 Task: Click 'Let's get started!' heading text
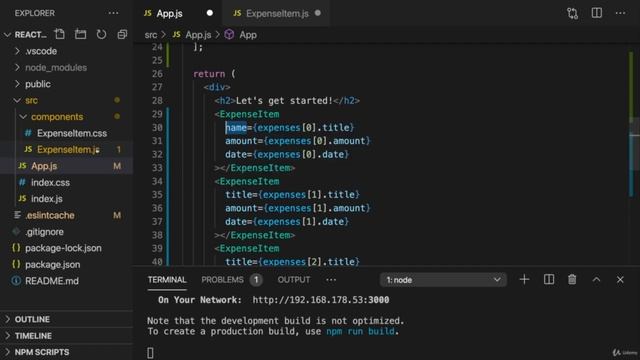(x=284, y=100)
